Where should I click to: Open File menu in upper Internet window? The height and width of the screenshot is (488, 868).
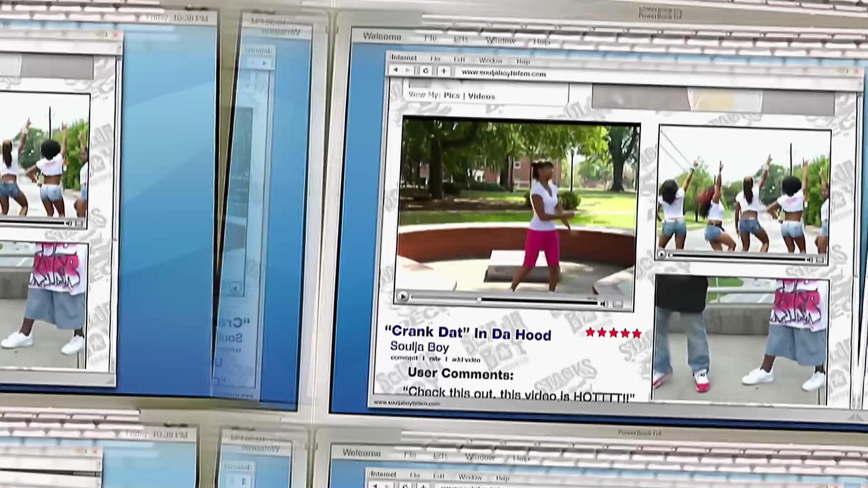pos(435,59)
